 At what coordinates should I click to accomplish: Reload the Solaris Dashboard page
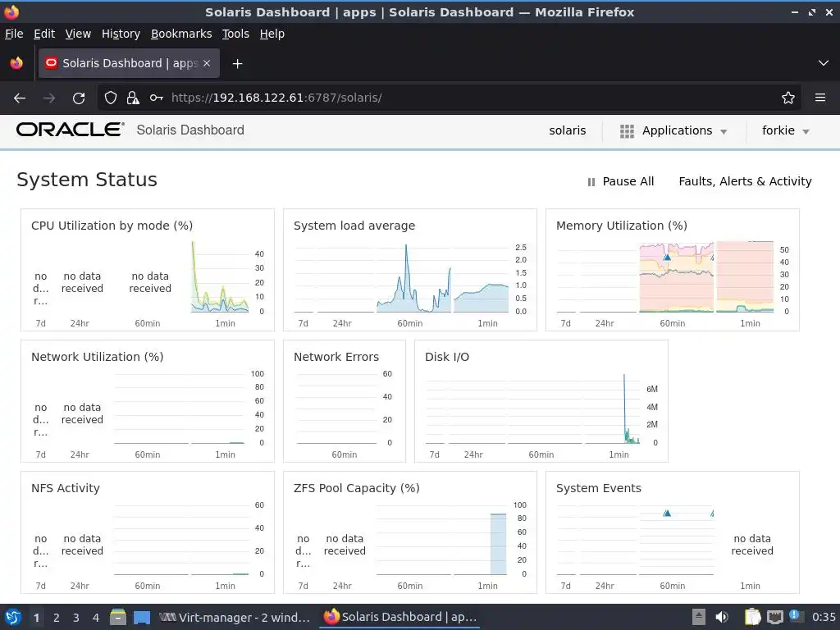pos(79,98)
